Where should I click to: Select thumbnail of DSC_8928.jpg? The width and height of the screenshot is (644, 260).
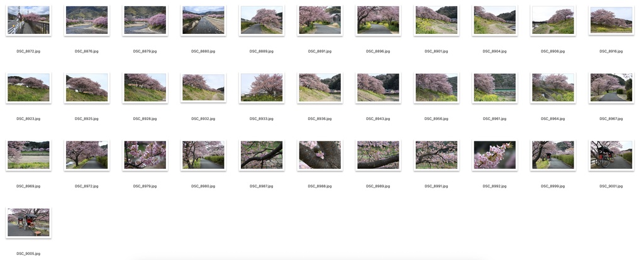coord(145,88)
